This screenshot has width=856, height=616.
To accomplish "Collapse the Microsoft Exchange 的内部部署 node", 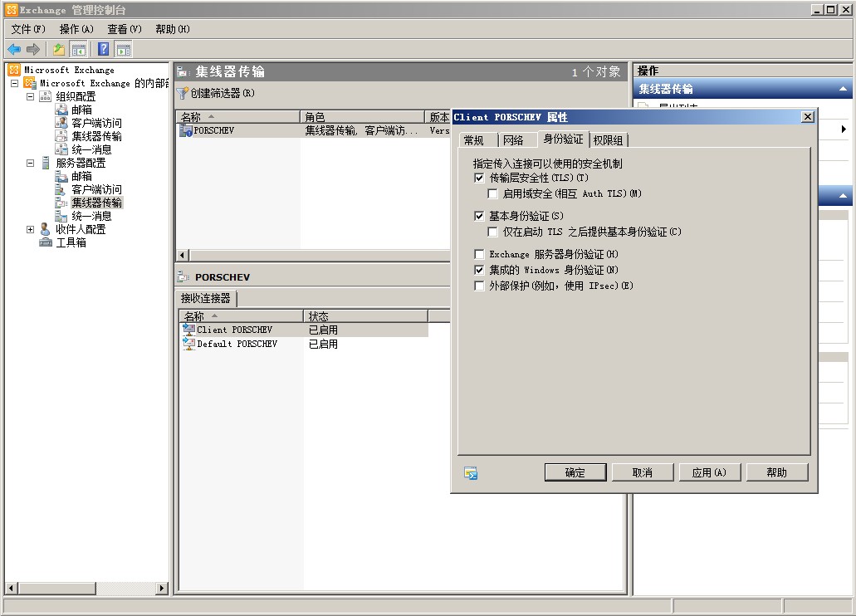I will 15,84.
